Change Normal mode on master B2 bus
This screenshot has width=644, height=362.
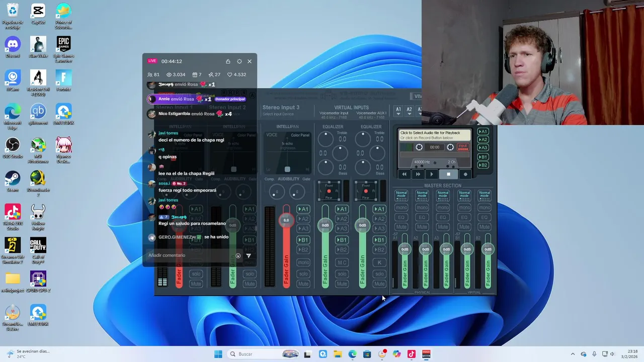pyautogui.click(x=484, y=195)
